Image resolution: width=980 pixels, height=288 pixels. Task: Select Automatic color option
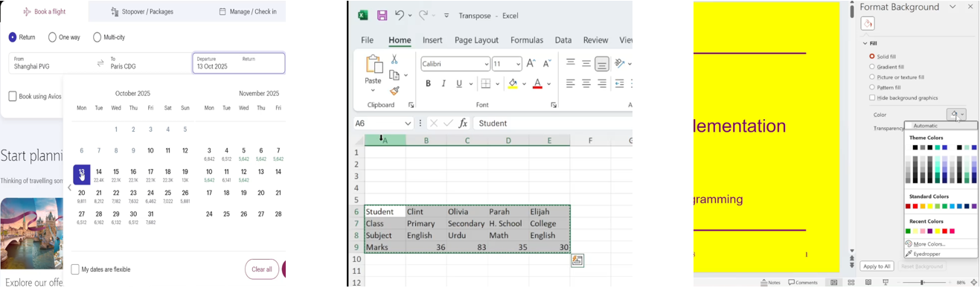tap(941, 126)
